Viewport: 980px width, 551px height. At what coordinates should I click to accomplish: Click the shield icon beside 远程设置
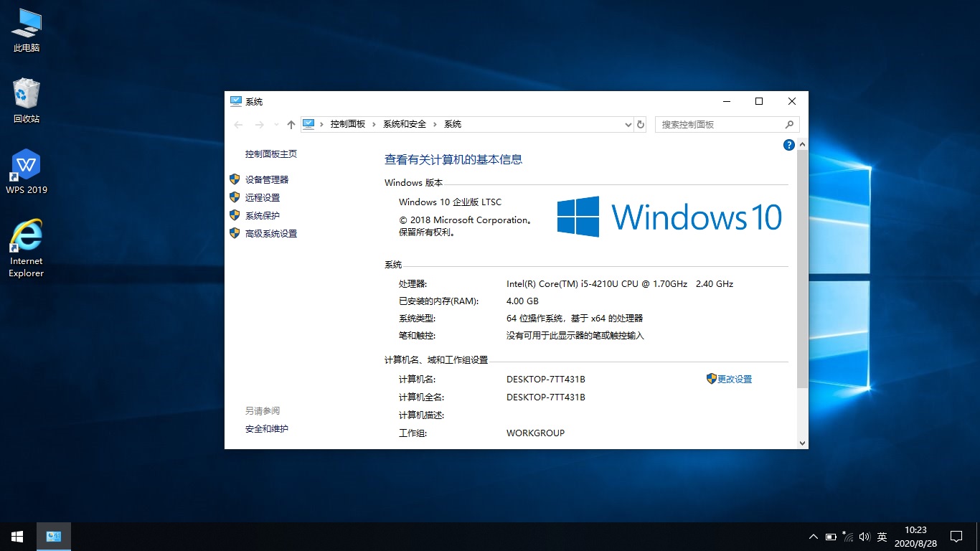[x=235, y=197]
